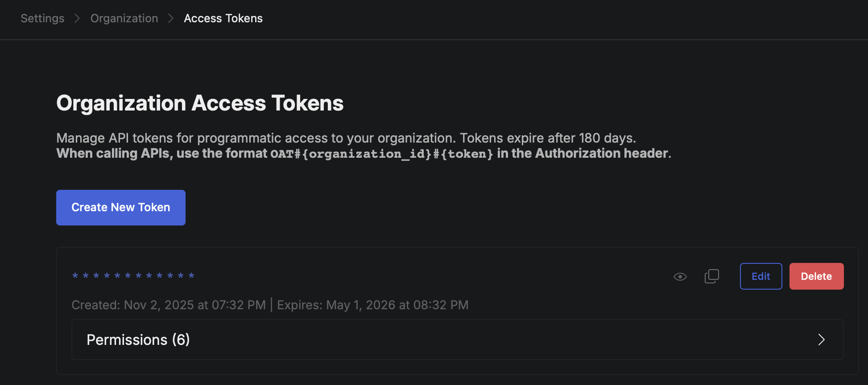Delete the access token
This screenshot has height=385, width=868.
tap(816, 276)
